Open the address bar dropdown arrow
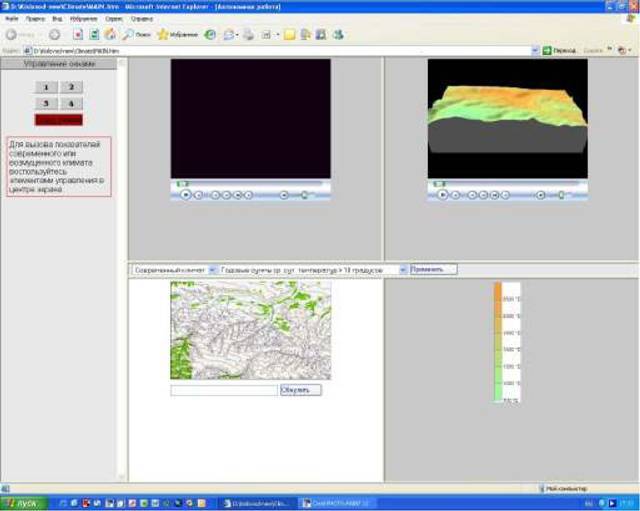This screenshot has width=640, height=511. tap(533, 50)
